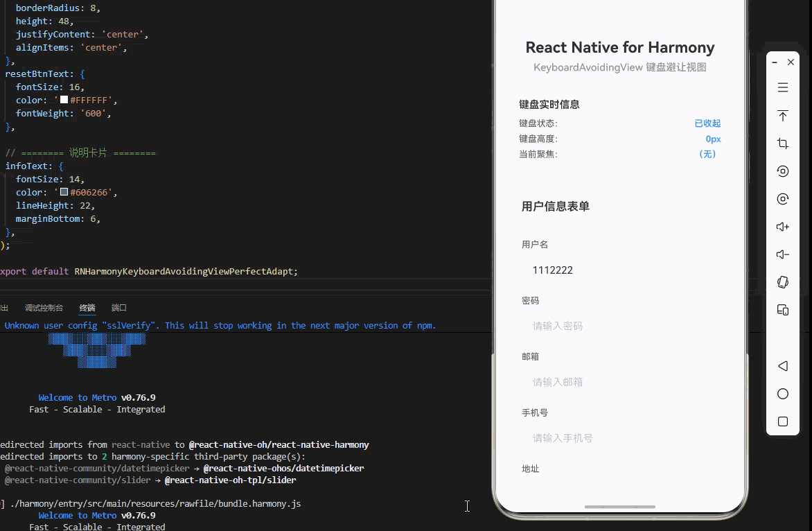The image size is (812, 531).
Task: Click the multi-device screen icon
Action: pos(782,310)
